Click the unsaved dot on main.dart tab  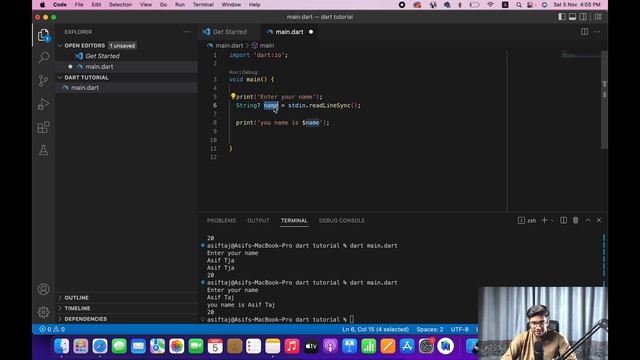pyautogui.click(x=311, y=32)
